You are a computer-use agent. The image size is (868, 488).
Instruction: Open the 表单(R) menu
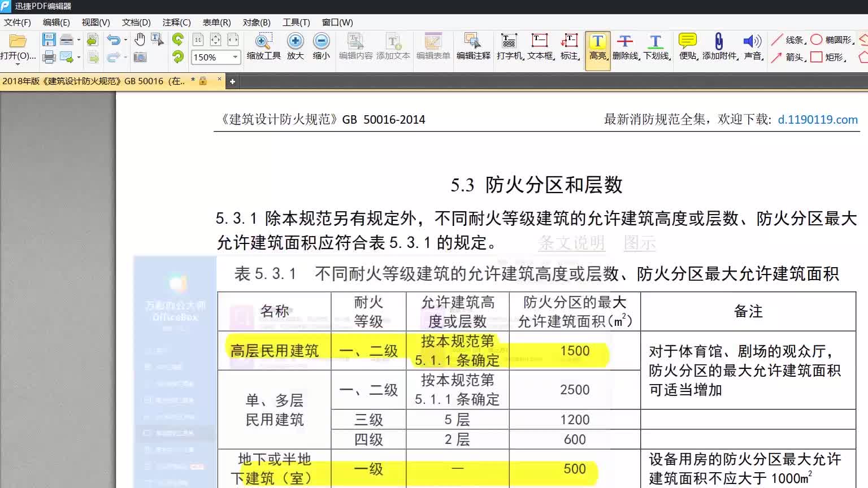pos(216,22)
